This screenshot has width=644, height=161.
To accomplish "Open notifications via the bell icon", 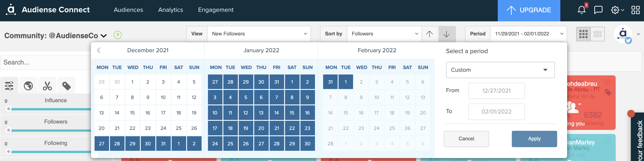I will pyautogui.click(x=581, y=10).
